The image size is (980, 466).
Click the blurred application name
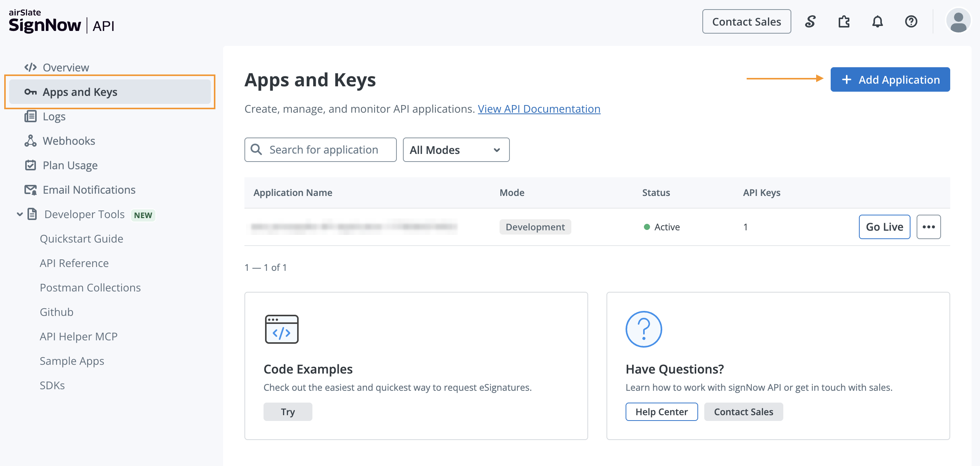354,227
